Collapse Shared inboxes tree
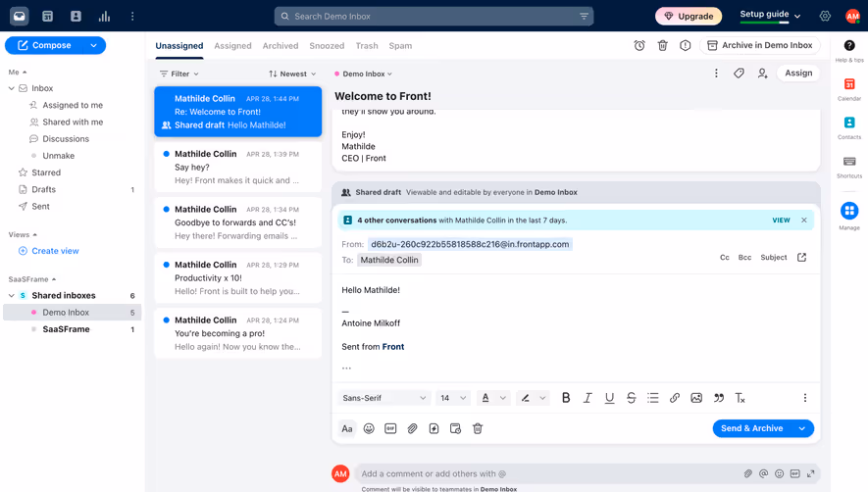868x492 pixels. [x=12, y=296]
